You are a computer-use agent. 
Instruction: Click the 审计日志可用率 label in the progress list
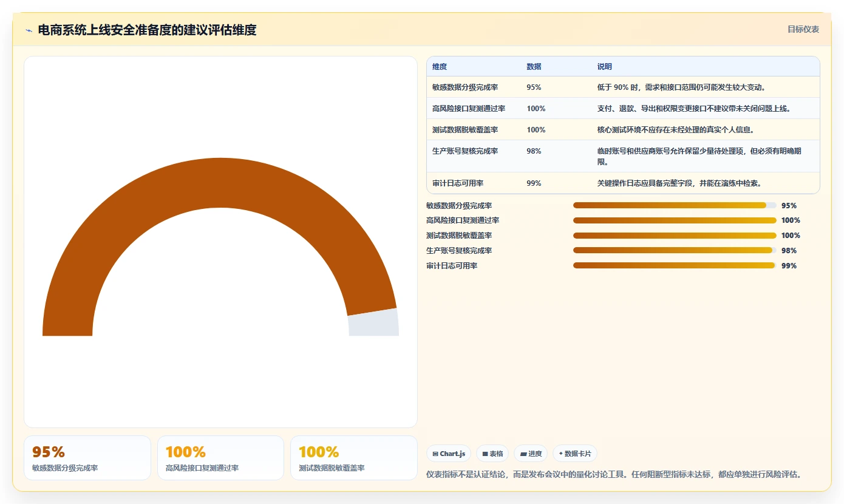click(452, 266)
